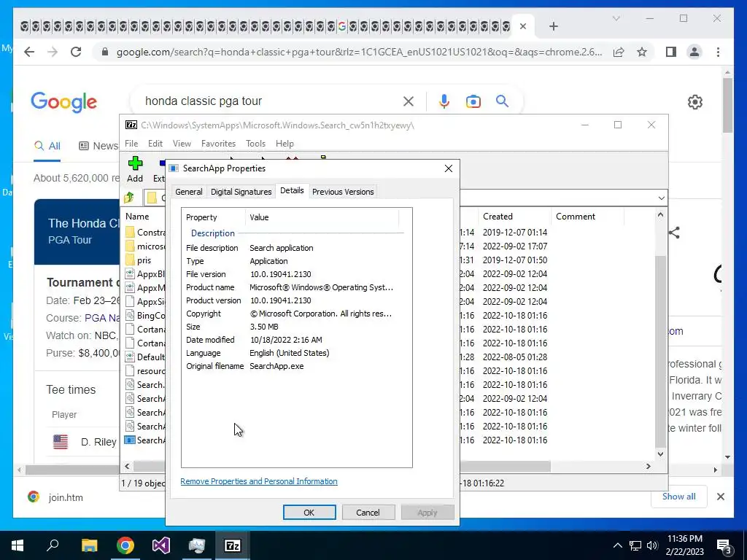
Task: Click Cancel in SearchApp Properties
Action: [x=368, y=513]
